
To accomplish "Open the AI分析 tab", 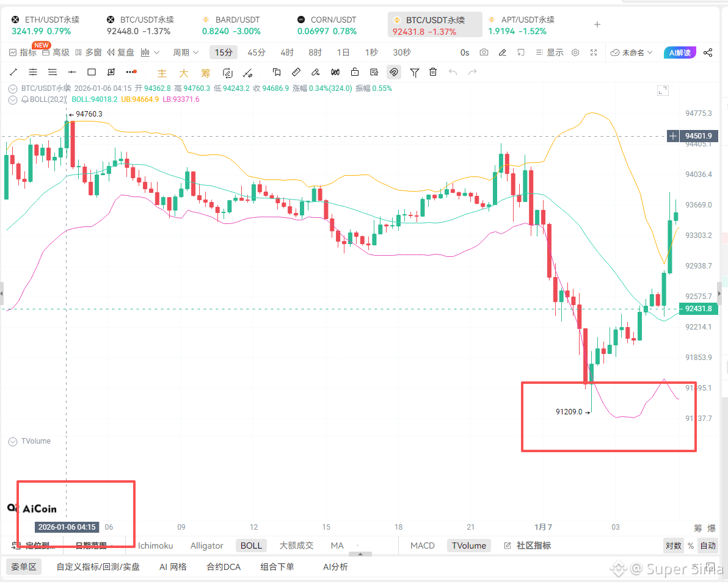I will coord(335,567).
